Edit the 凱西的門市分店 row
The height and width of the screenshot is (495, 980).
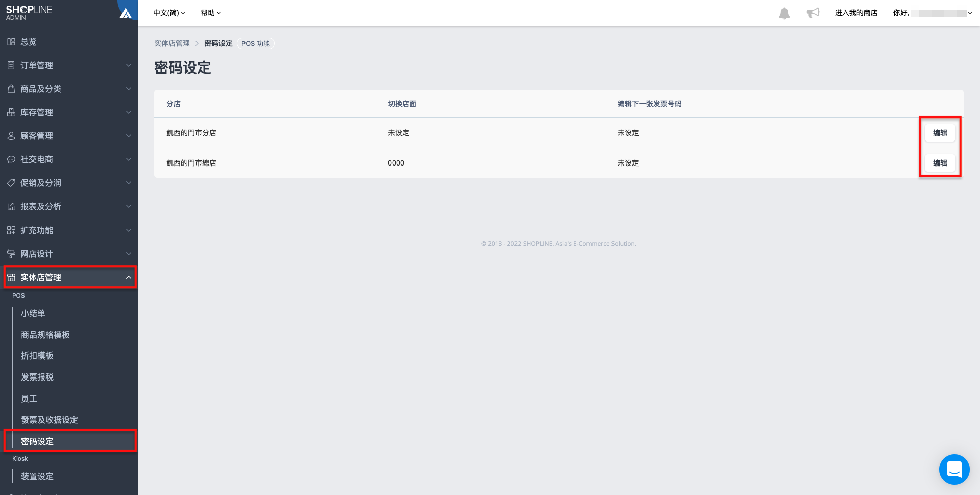point(940,133)
